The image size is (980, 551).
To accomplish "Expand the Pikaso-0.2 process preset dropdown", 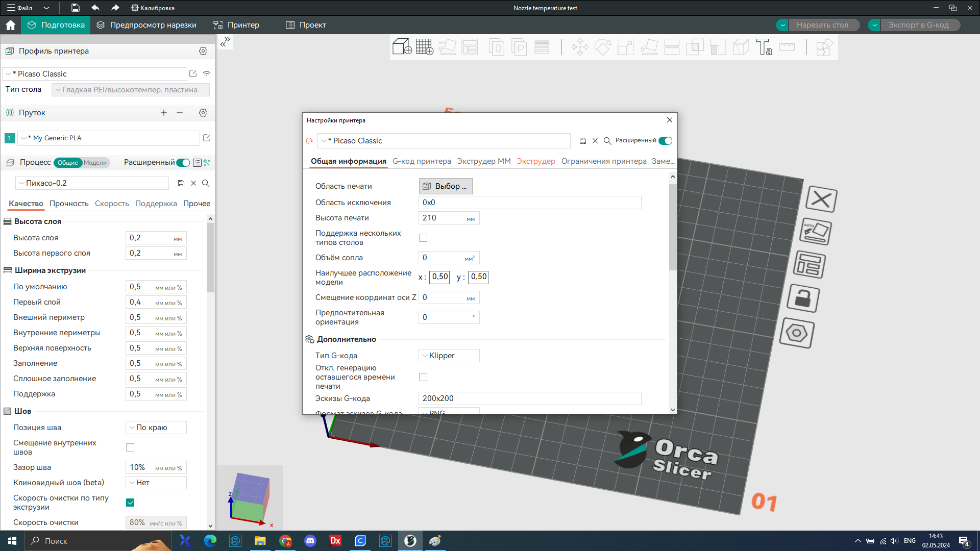I will (x=92, y=183).
